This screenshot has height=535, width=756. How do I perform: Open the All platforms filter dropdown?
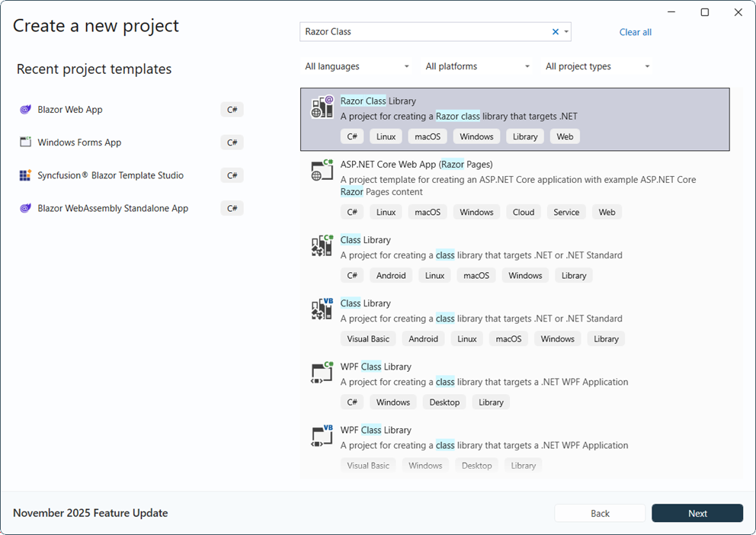pyautogui.click(x=477, y=67)
